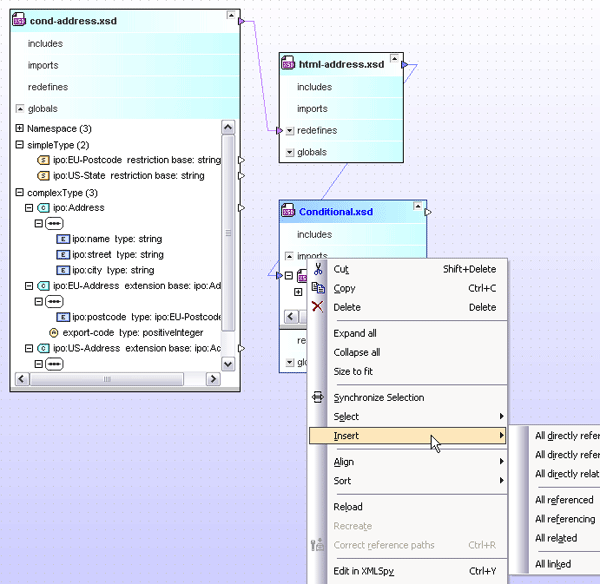This screenshot has height=584, width=600.
Task: Collapse the simpleType (2) node
Action: [20, 145]
